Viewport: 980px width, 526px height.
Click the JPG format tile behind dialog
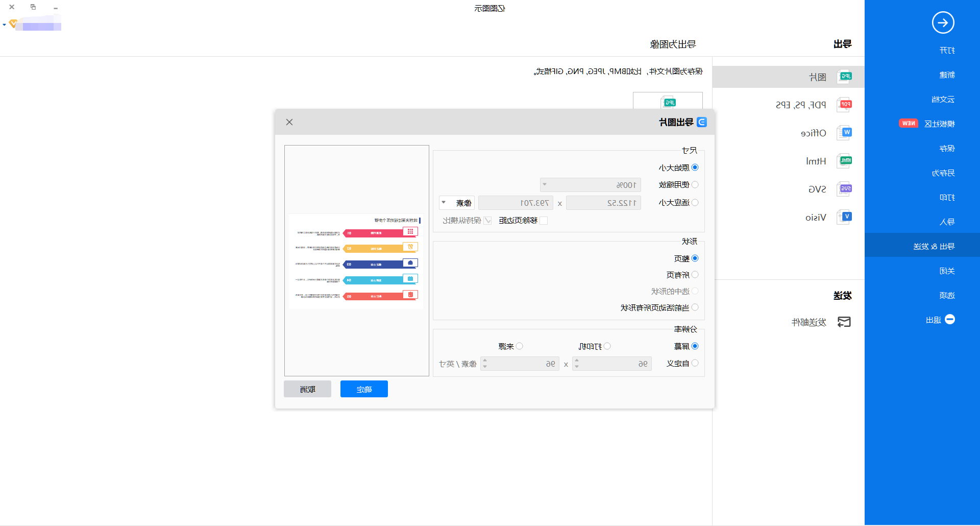click(668, 101)
